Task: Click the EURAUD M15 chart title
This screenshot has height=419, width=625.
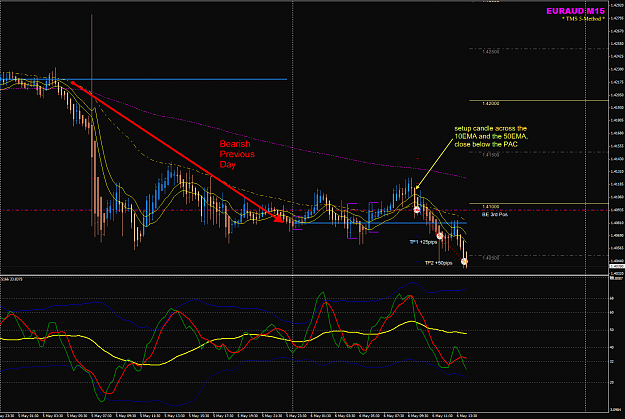Action: [575, 11]
